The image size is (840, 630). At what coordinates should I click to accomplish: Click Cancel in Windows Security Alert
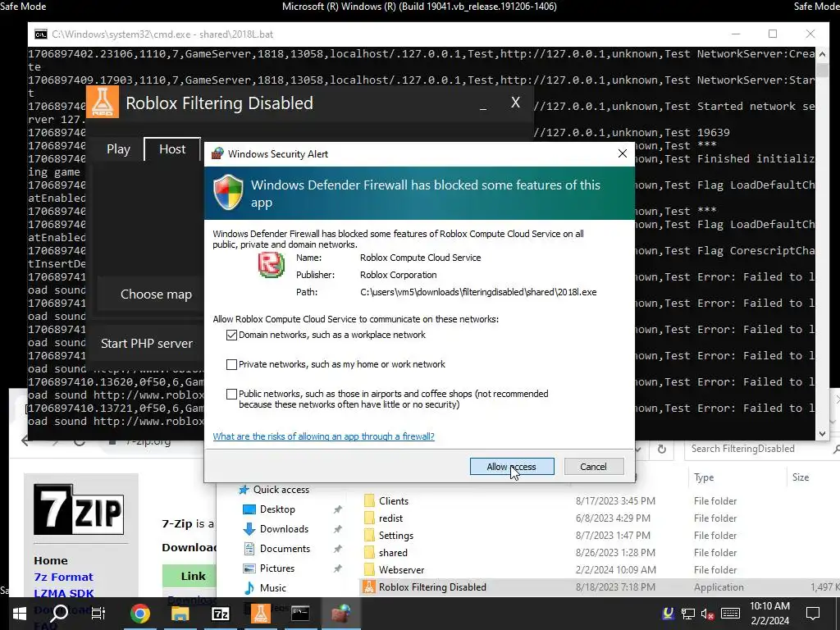click(x=594, y=467)
